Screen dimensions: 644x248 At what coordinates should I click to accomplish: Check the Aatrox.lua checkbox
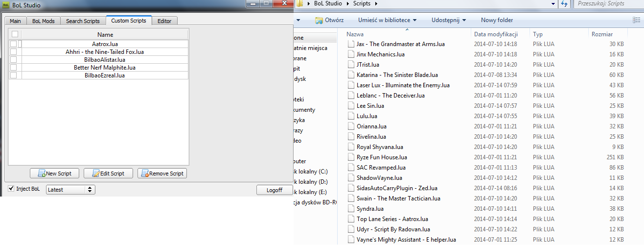(x=13, y=44)
